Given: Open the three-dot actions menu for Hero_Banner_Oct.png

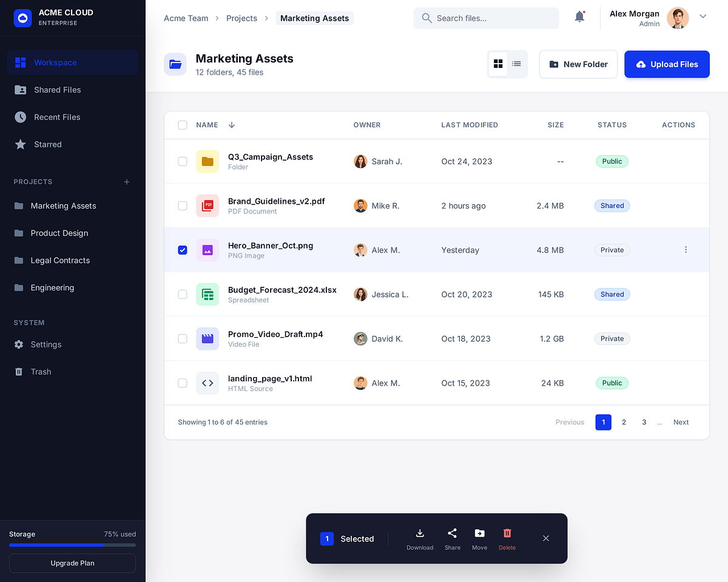Looking at the screenshot, I should pos(686,249).
